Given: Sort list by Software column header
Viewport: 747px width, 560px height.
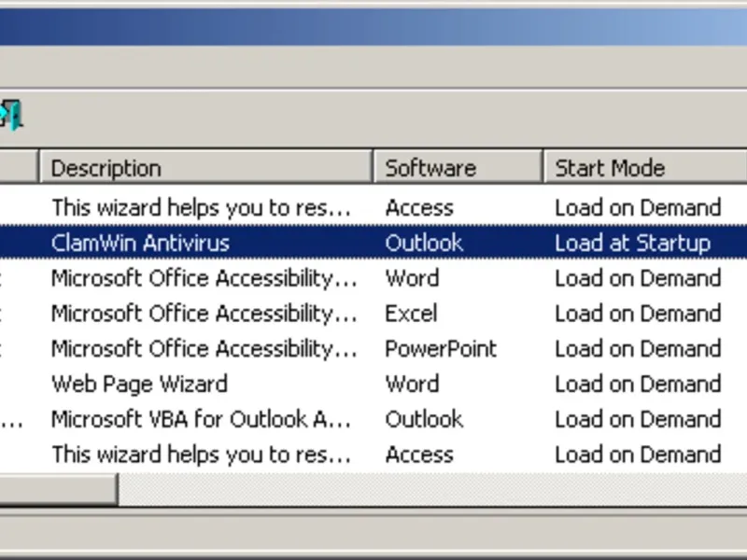Looking at the screenshot, I should (458, 168).
